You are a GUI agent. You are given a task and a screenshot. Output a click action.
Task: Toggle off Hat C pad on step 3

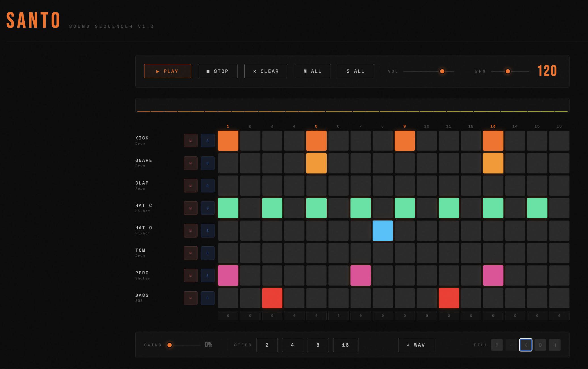tap(272, 208)
